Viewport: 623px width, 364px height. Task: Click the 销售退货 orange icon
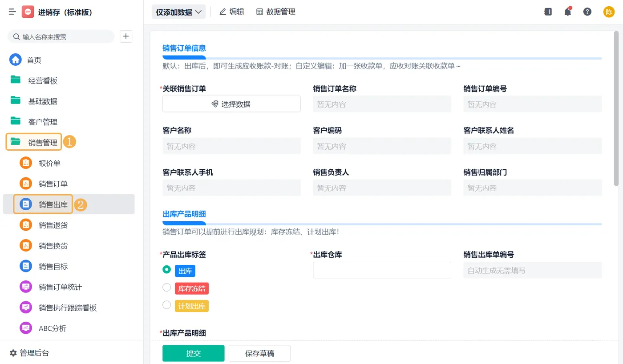tap(26, 225)
